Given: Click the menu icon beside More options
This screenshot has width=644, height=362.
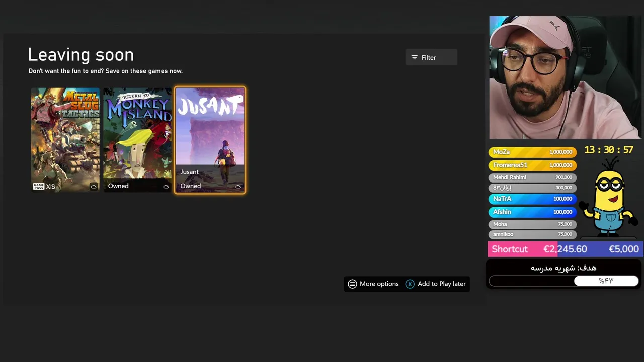Looking at the screenshot, I should (353, 284).
